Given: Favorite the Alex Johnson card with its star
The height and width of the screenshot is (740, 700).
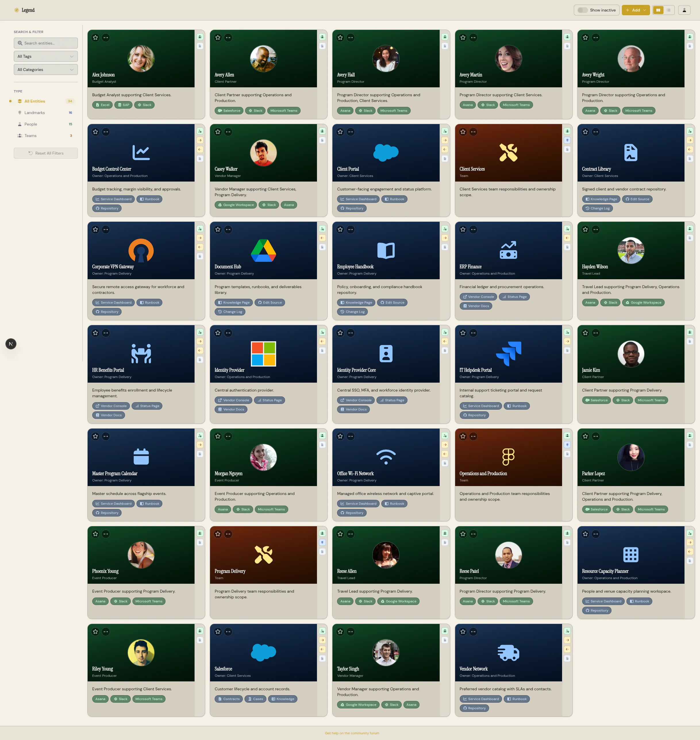Looking at the screenshot, I should coord(95,38).
